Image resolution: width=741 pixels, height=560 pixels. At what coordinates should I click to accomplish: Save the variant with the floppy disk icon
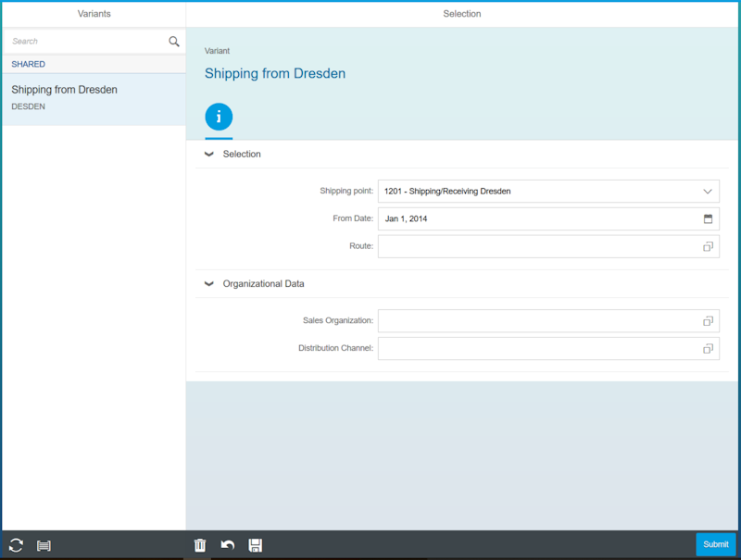(256, 545)
